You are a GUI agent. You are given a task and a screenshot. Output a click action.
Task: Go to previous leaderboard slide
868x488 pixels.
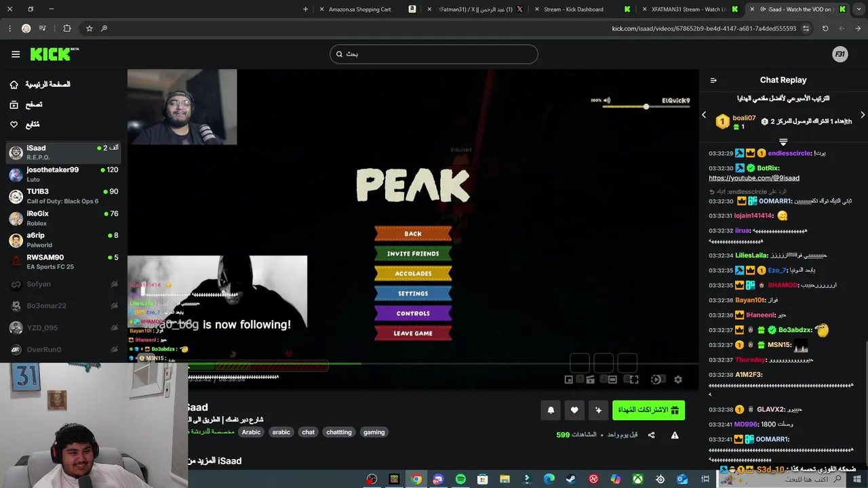[x=704, y=115]
